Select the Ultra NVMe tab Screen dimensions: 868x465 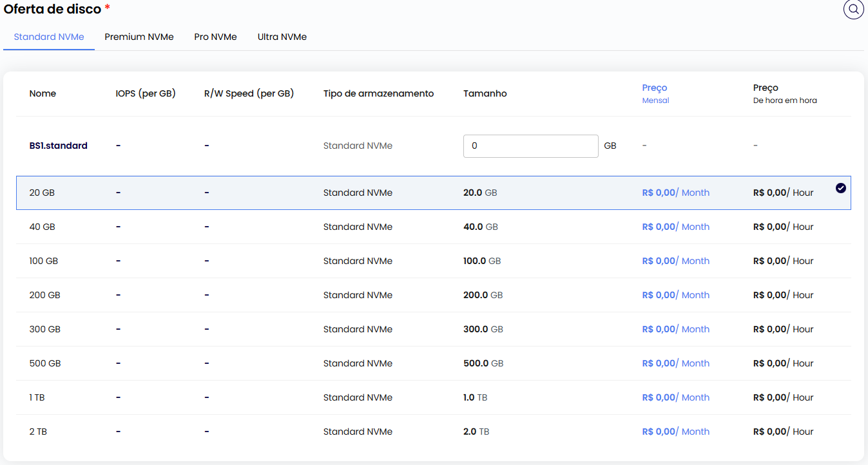282,37
